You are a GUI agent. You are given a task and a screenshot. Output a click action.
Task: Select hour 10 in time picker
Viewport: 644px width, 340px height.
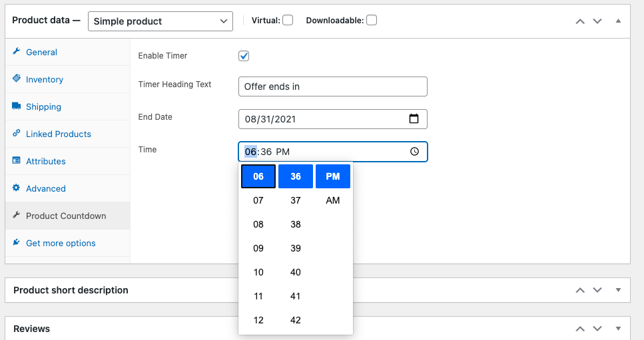tap(258, 272)
